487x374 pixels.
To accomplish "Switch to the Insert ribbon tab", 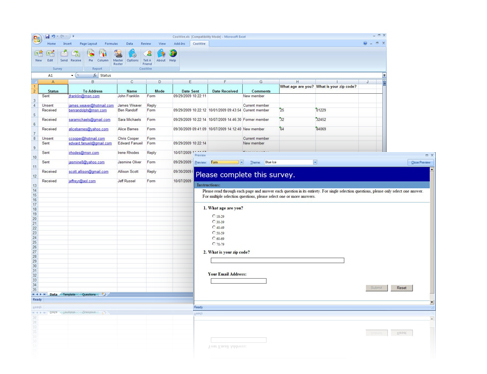I will click(x=67, y=44).
